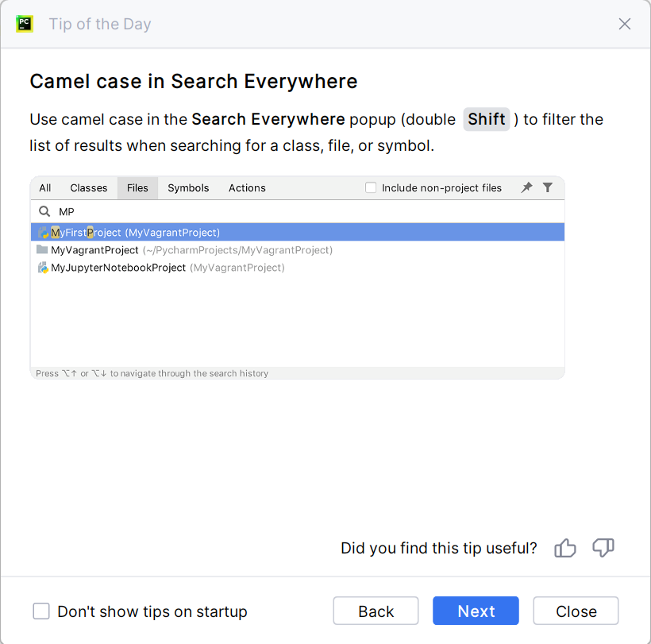The image size is (651, 644).
Task: Switch to the Classes tab
Action: (88, 188)
